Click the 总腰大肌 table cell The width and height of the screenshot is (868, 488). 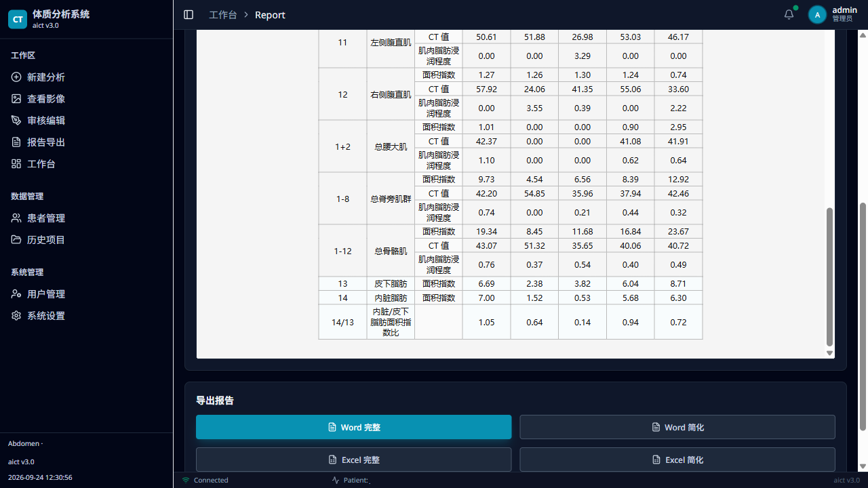391,146
